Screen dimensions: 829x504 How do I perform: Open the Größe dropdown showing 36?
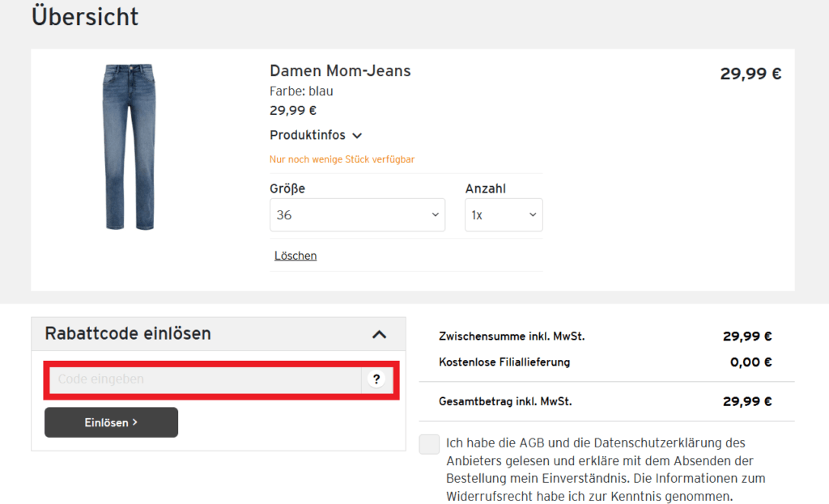pyautogui.click(x=357, y=215)
